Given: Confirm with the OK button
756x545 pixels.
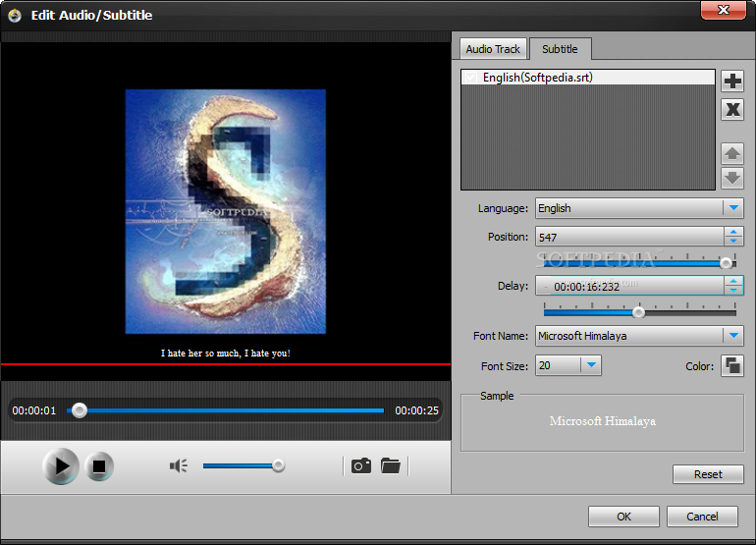Looking at the screenshot, I should pyautogui.click(x=623, y=517).
